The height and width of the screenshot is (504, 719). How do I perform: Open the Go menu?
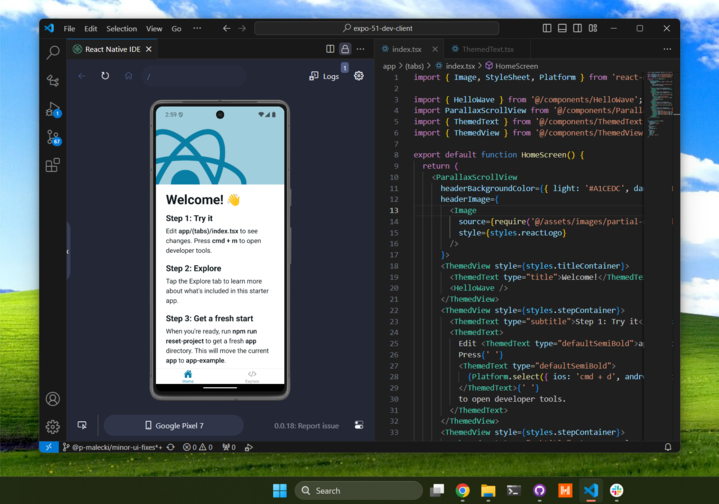[176, 28]
